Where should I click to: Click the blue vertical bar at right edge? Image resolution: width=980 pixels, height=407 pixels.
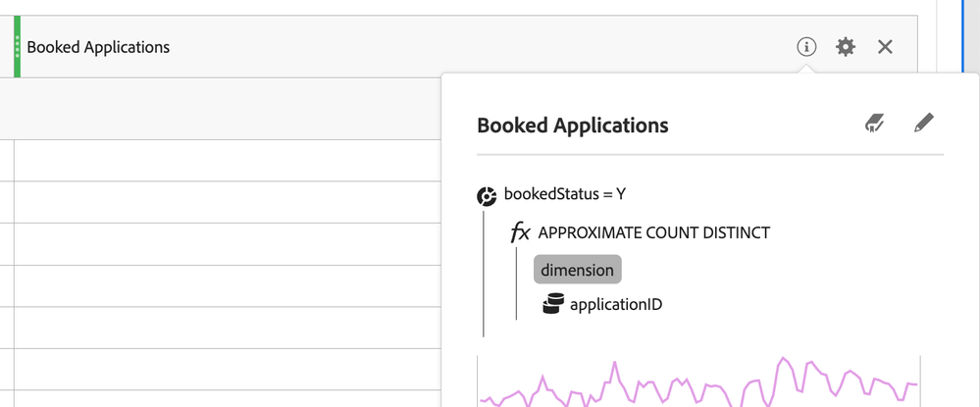point(965,39)
